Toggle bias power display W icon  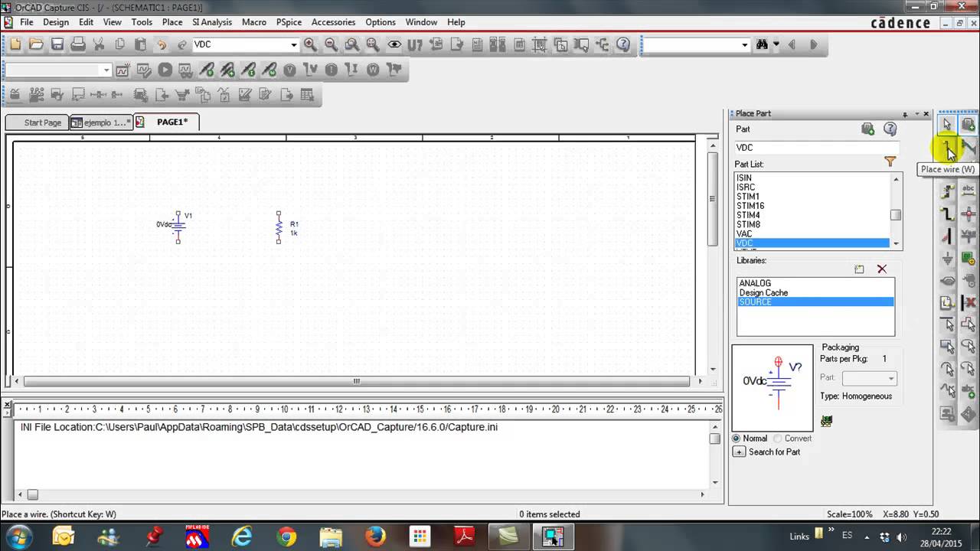point(373,70)
